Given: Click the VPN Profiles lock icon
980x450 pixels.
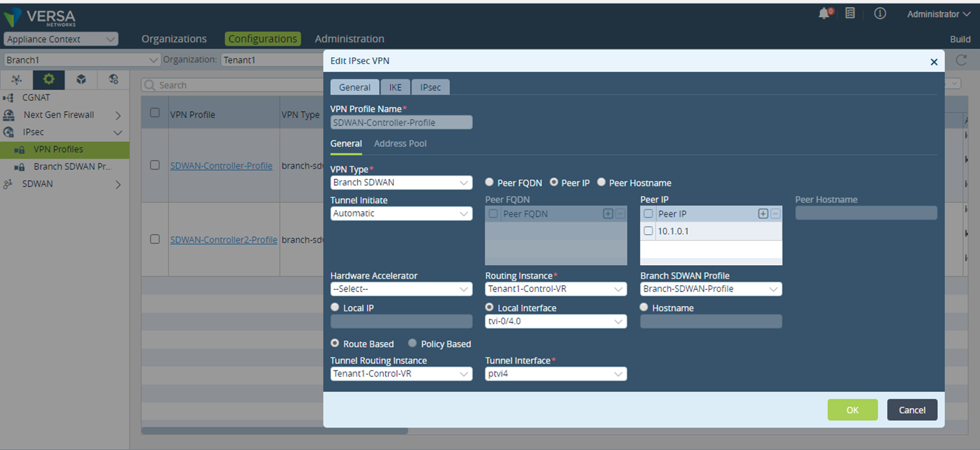Looking at the screenshot, I should 20,149.
